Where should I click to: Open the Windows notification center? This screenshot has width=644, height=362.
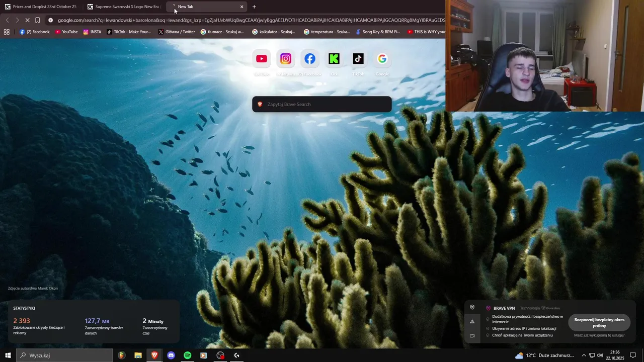[x=633, y=355]
